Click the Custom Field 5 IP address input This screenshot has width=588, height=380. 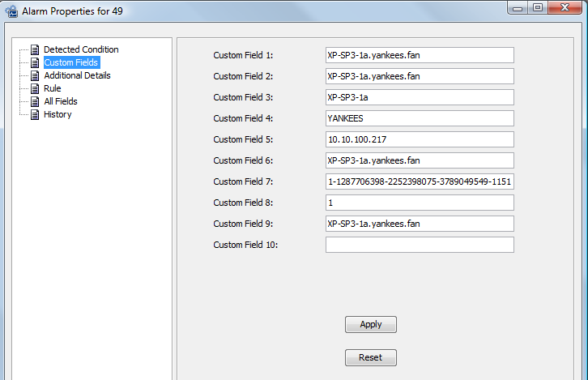(420, 139)
